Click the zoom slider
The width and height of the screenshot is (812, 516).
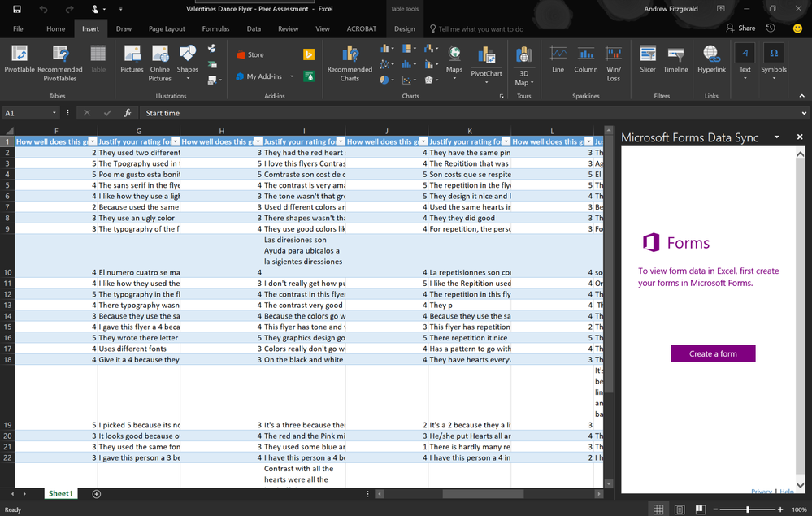(x=747, y=509)
